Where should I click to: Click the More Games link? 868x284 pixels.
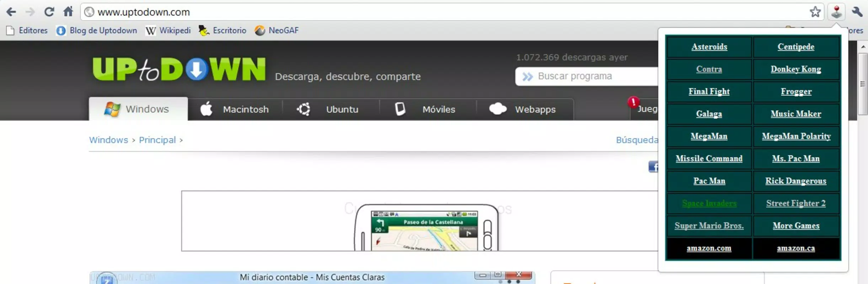796,226
